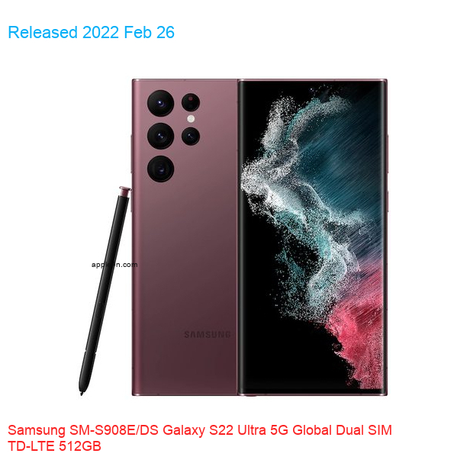This screenshot has height=476, width=467.
Task: Click the pink sand area of the wallpaper
Action: click(x=359, y=328)
